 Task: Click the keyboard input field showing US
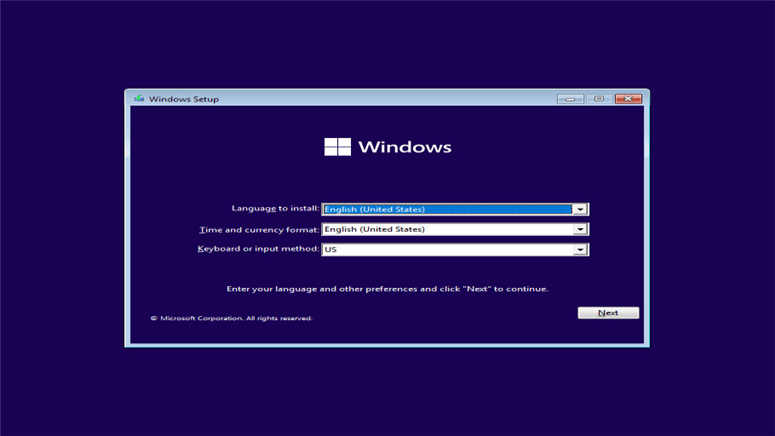455,250
